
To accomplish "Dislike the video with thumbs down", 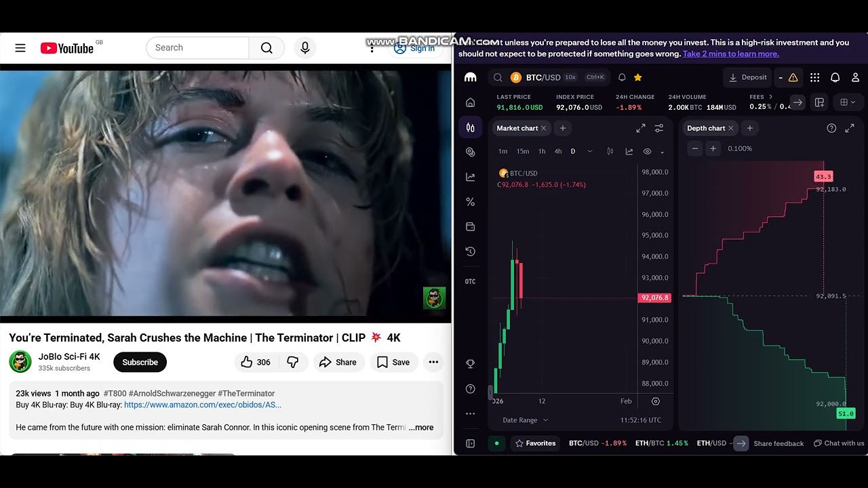I will tap(293, 362).
